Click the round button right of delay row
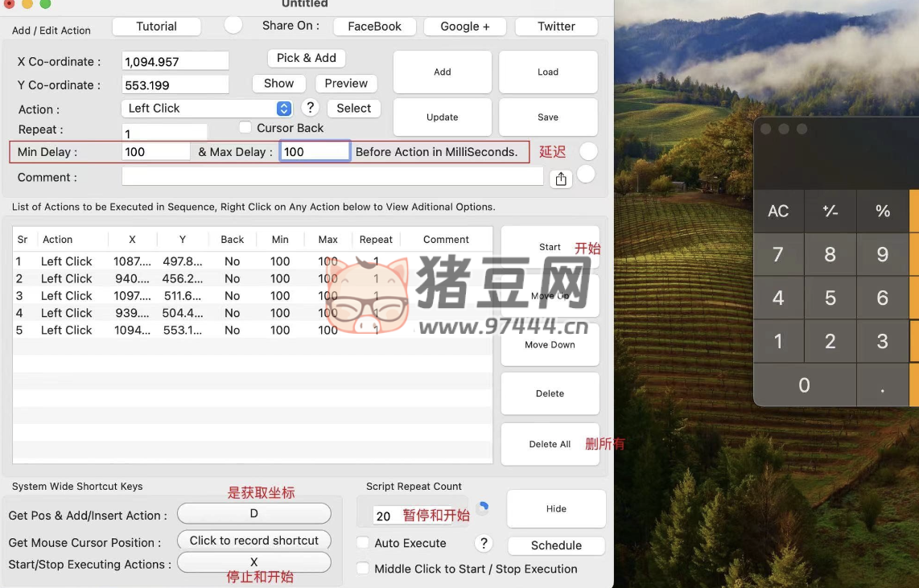This screenshot has width=919, height=588. 588,151
